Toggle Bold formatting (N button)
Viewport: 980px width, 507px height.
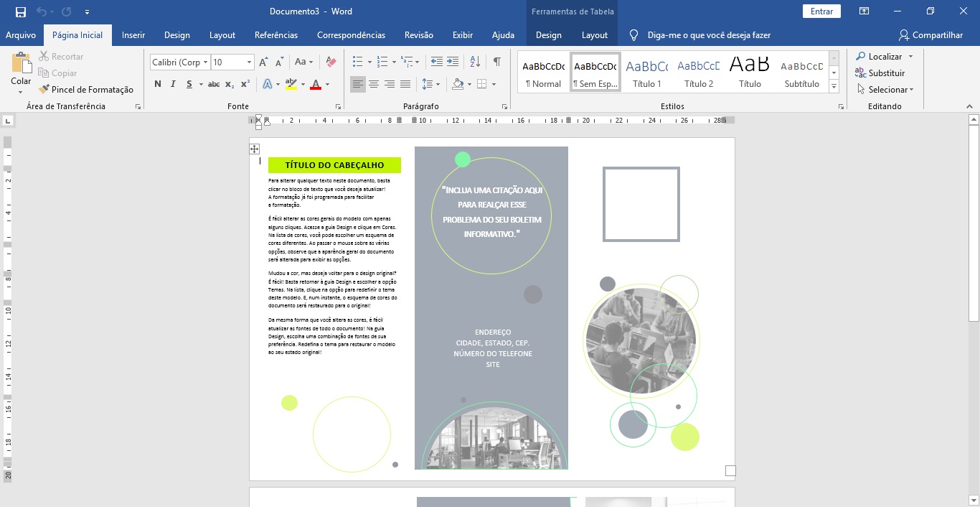(158, 84)
